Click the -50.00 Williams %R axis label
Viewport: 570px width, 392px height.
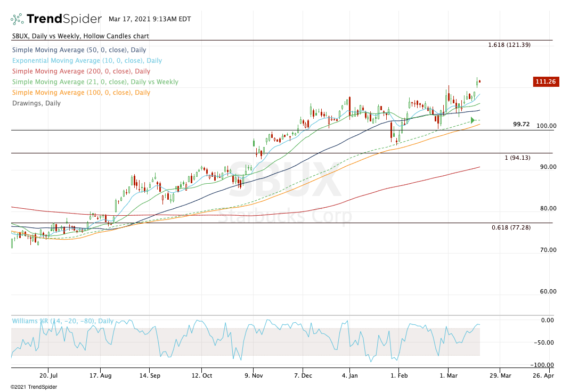(x=544, y=342)
